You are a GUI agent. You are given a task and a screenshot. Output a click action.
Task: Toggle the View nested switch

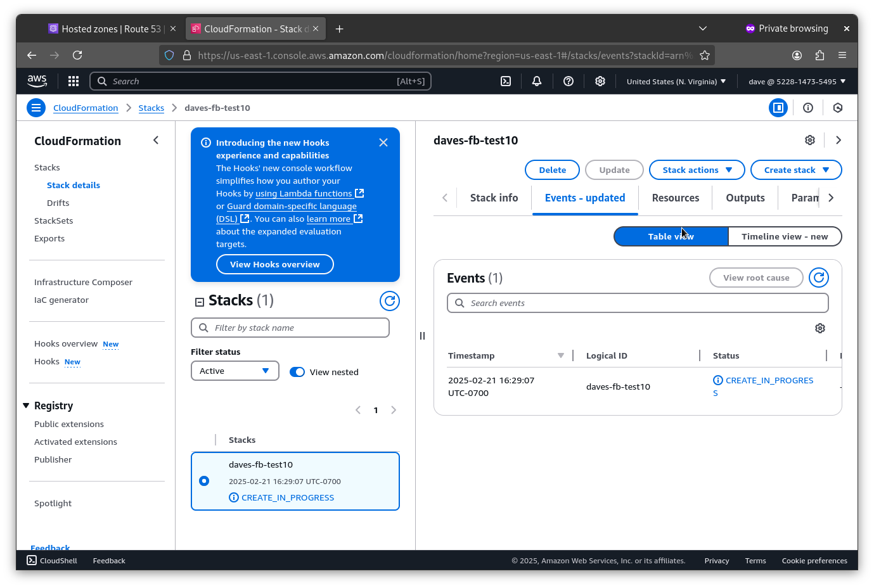(x=297, y=372)
